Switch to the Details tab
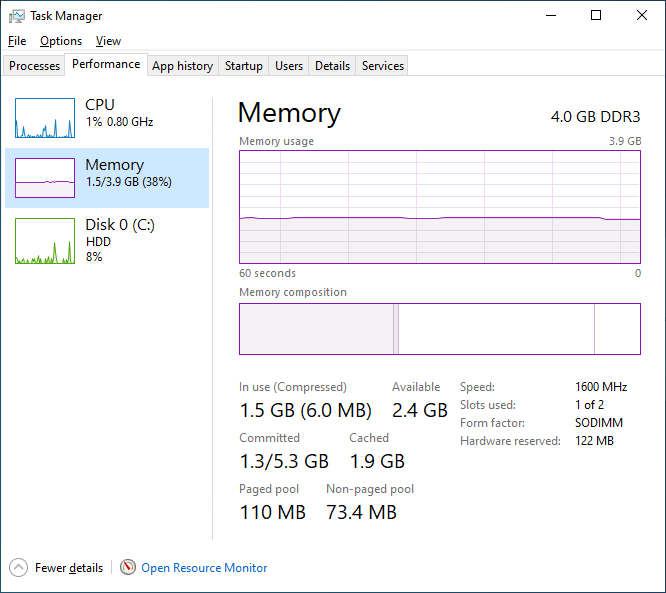Viewport: 666px width, 593px height. tap(332, 66)
